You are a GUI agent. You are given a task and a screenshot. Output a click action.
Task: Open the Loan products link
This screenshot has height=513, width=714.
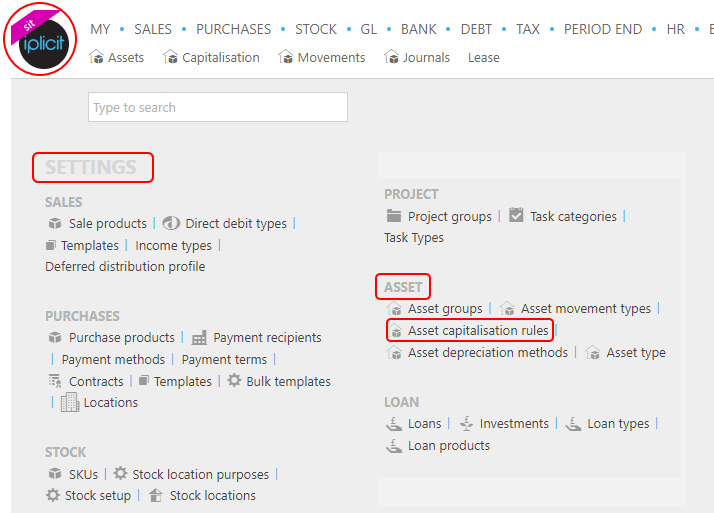449,446
